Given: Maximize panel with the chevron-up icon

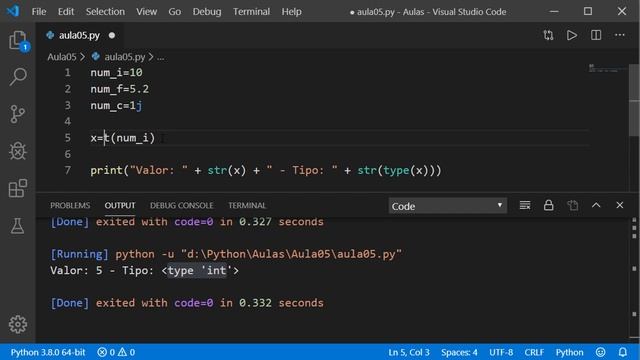Looking at the screenshot, I should pos(596,205).
